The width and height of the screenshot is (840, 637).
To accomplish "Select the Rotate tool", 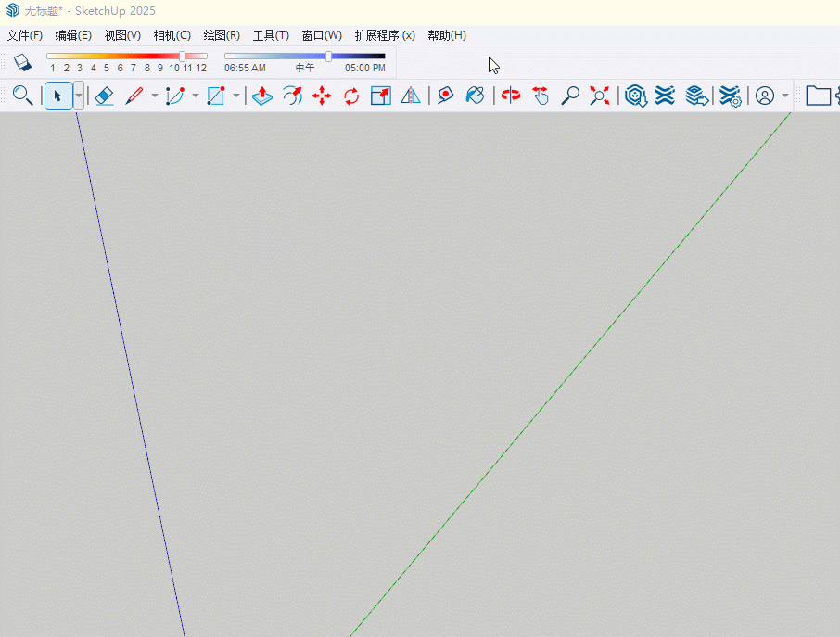I will [x=351, y=96].
